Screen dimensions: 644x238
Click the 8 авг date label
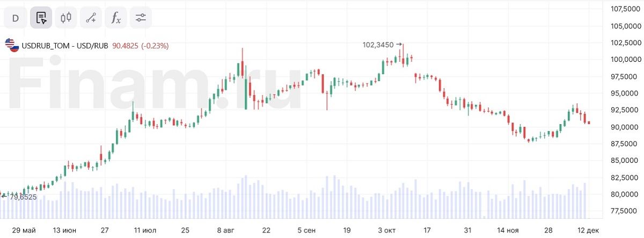226,230
